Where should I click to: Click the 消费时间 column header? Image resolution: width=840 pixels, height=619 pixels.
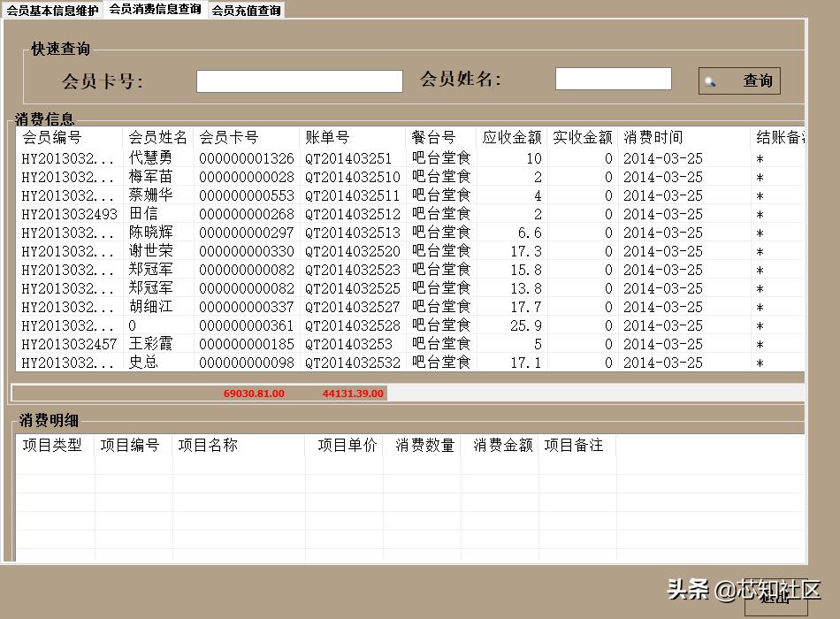tap(654, 139)
